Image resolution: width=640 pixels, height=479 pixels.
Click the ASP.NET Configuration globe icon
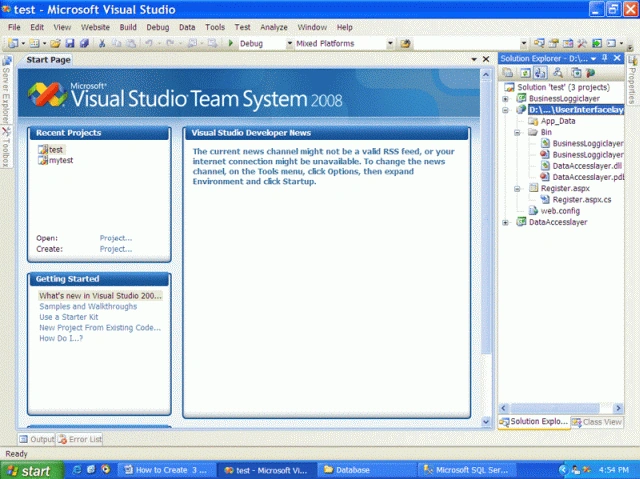tap(590, 73)
